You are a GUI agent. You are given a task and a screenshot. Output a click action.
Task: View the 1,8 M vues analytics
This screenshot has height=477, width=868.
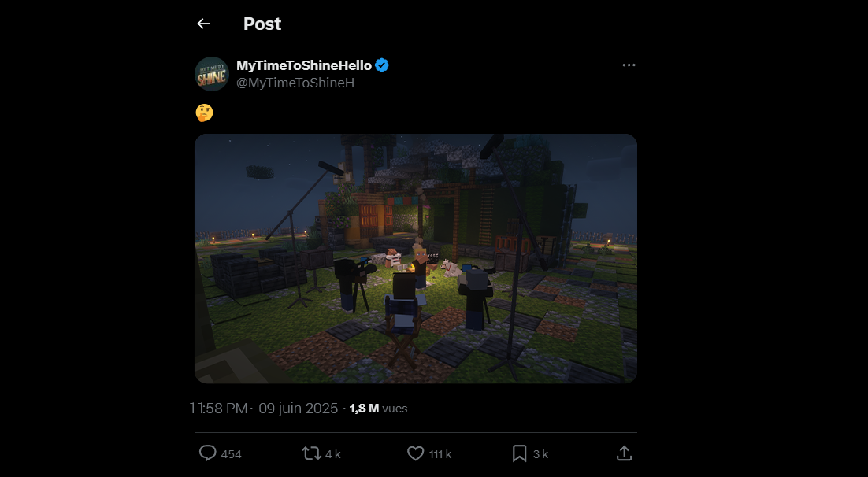click(379, 409)
